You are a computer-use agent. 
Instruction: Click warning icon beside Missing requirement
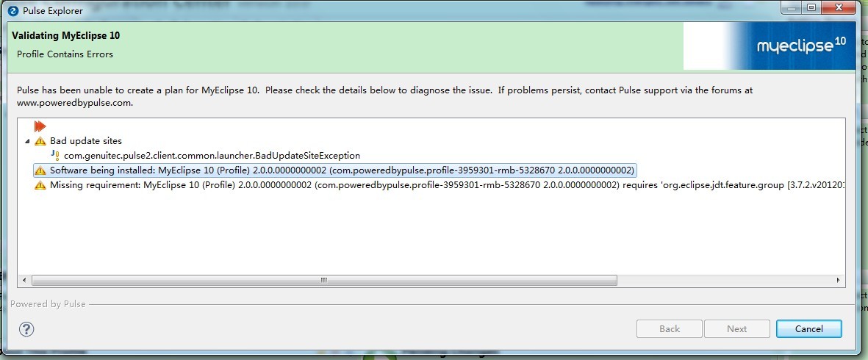[40, 185]
